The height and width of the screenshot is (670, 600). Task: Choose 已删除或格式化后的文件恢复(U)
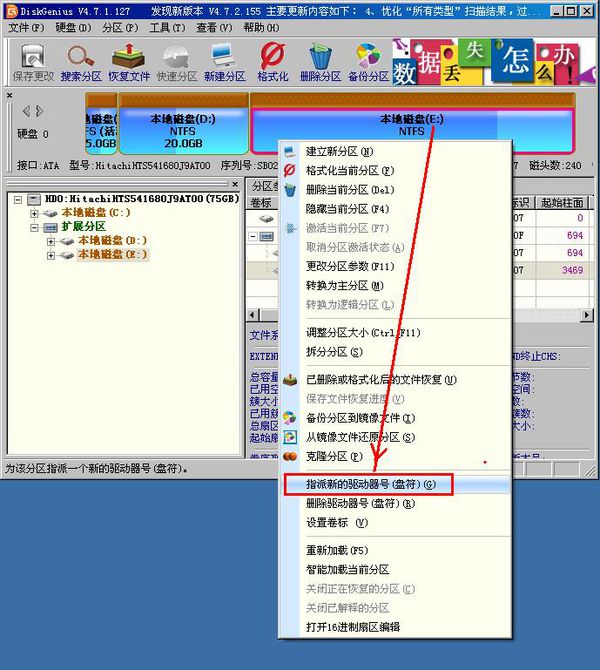pos(395,380)
